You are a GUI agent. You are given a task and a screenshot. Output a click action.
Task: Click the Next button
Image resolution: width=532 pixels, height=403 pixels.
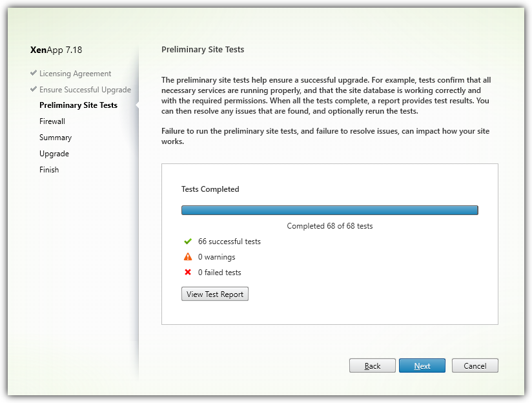(422, 366)
